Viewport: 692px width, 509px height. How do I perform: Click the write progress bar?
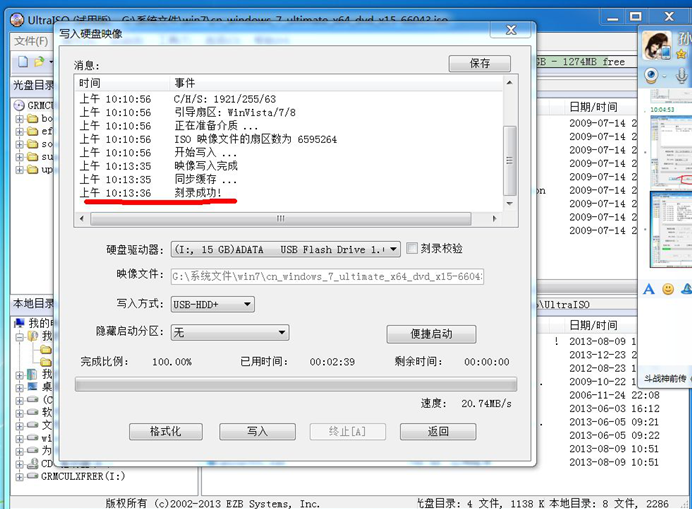click(x=296, y=384)
